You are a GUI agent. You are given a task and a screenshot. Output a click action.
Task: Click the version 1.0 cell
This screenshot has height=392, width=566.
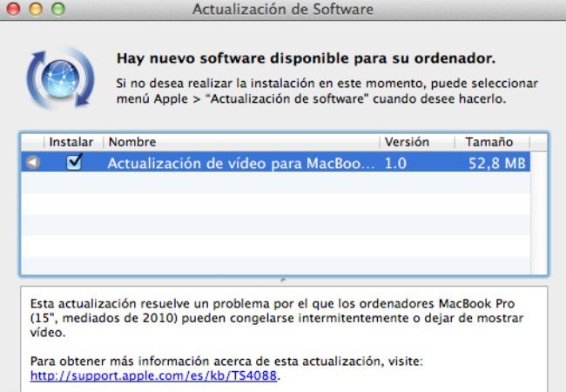pos(394,163)
